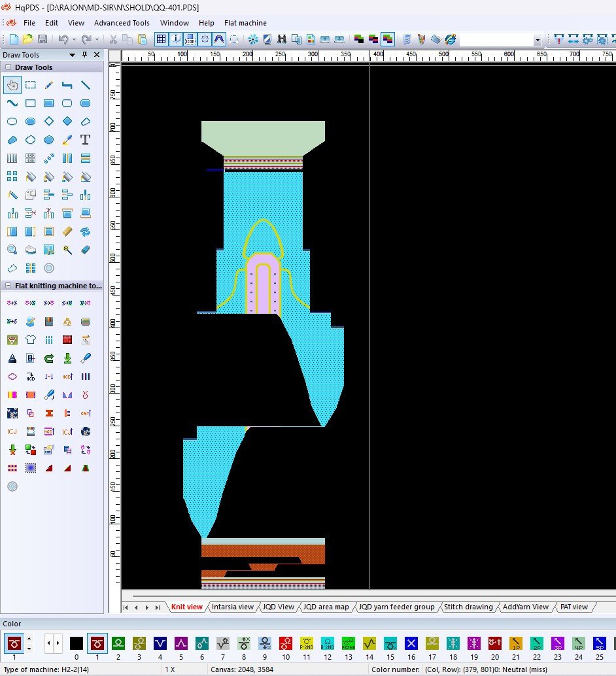Collapse the Draw Tools section
The height and width of the screenshot is (676, 616).
8,67
